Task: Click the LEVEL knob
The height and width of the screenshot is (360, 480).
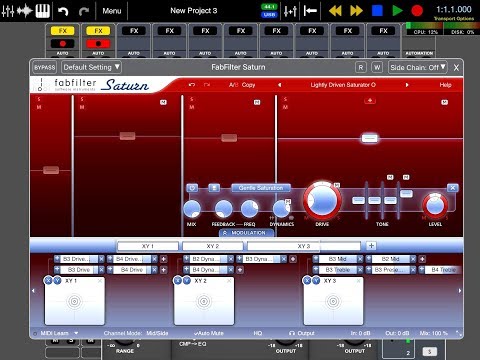Action: (435, 205)
